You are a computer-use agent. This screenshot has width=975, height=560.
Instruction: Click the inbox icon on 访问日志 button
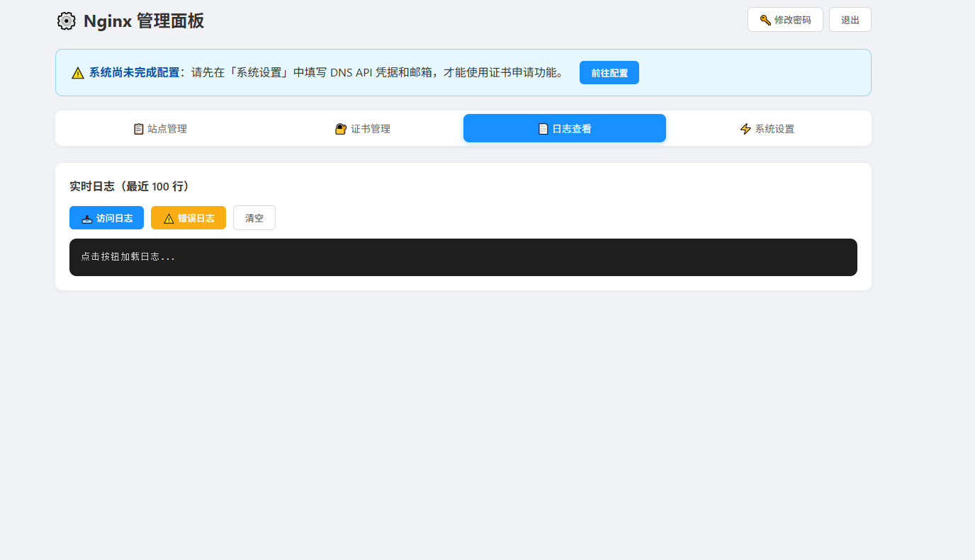(x=87, y=219)
